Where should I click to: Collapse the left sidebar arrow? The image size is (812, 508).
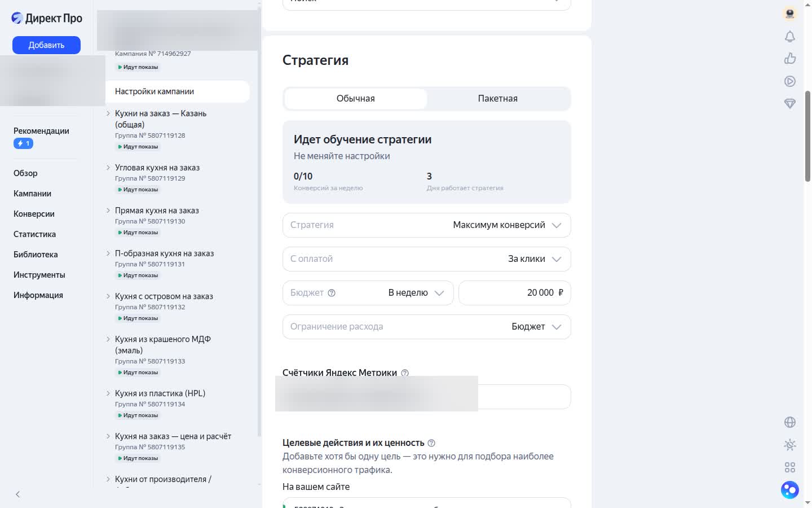click(x=17, y=494)
